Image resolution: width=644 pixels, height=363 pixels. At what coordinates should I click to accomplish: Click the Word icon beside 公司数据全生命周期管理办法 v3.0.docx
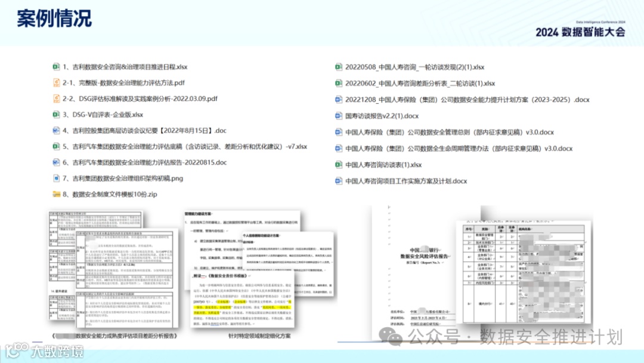pos(339,149)
